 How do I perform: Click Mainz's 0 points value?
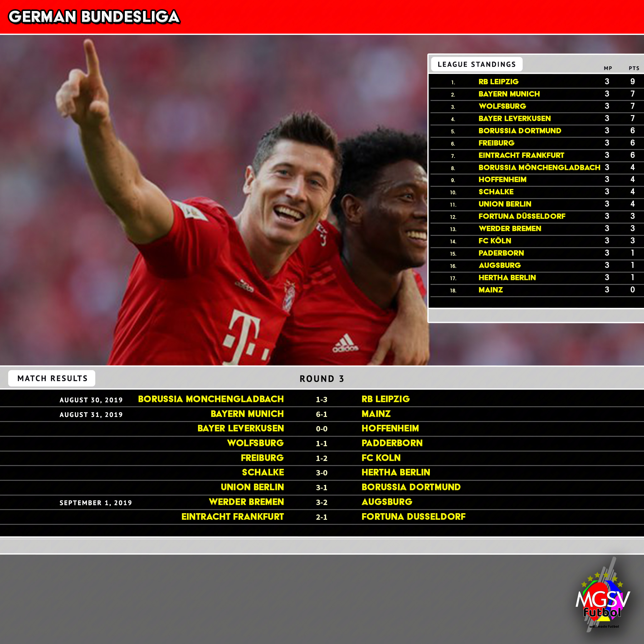[x=632, y=290]
